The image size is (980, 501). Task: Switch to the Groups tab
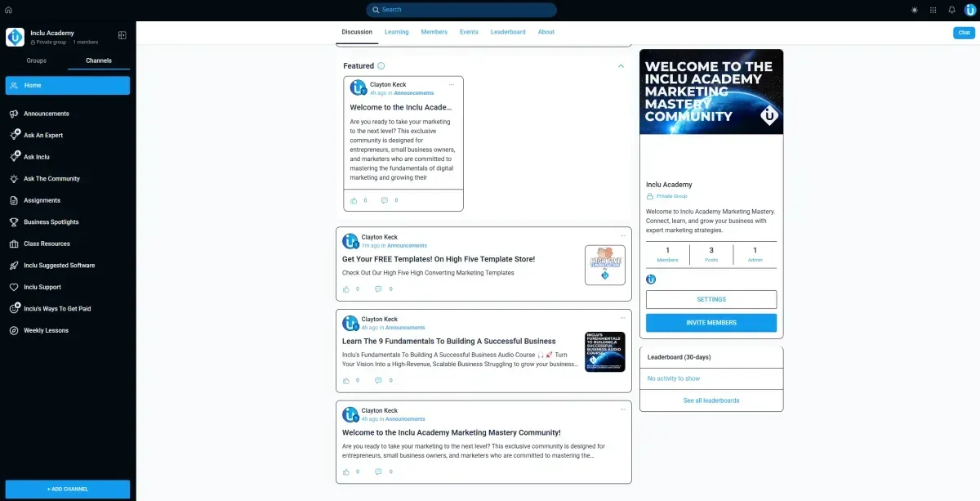pos(37,60)
